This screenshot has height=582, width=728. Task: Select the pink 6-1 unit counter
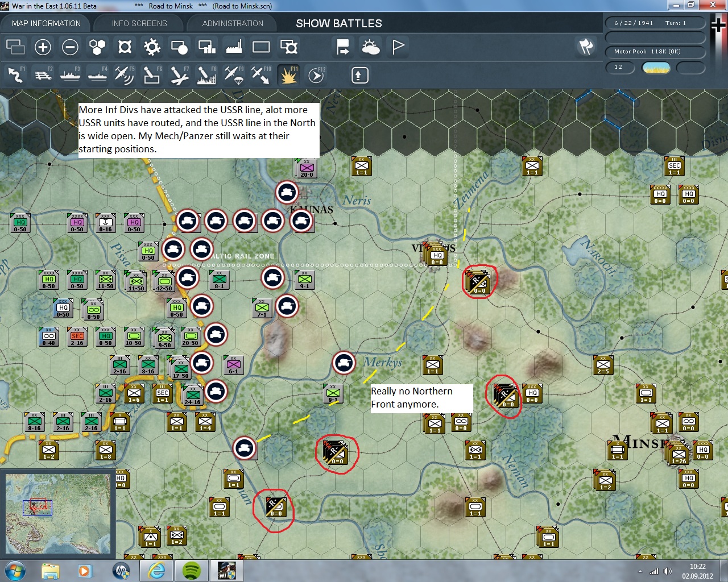[233, 365]
